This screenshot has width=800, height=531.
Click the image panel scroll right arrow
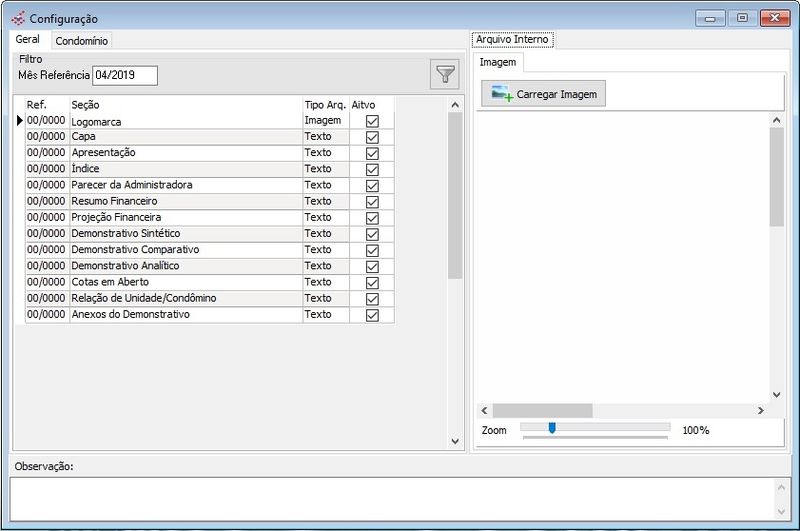pyautogui.click(x=760, y=411)
